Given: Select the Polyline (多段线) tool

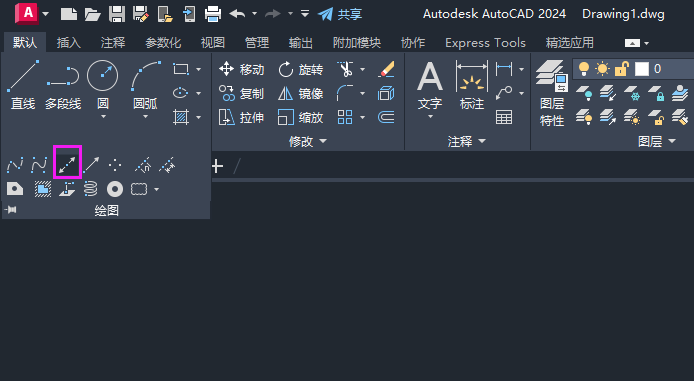Looking at the screenshot, I should coord(63,84).
